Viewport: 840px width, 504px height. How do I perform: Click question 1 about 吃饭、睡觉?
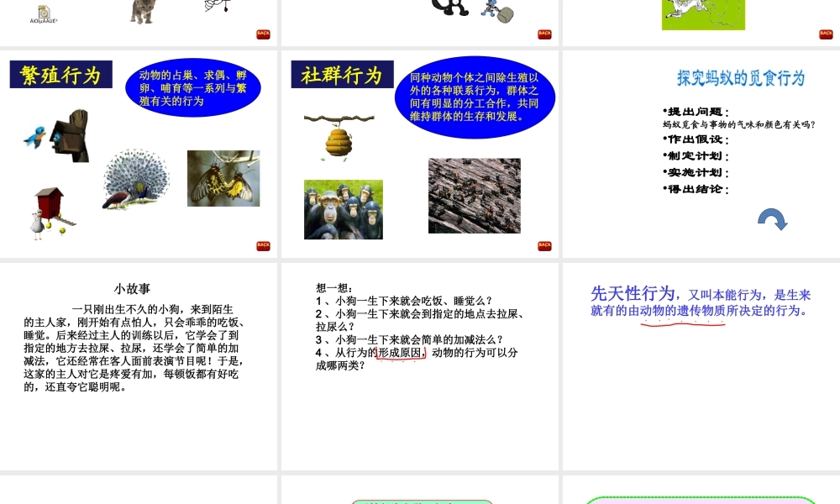point(403,301)
